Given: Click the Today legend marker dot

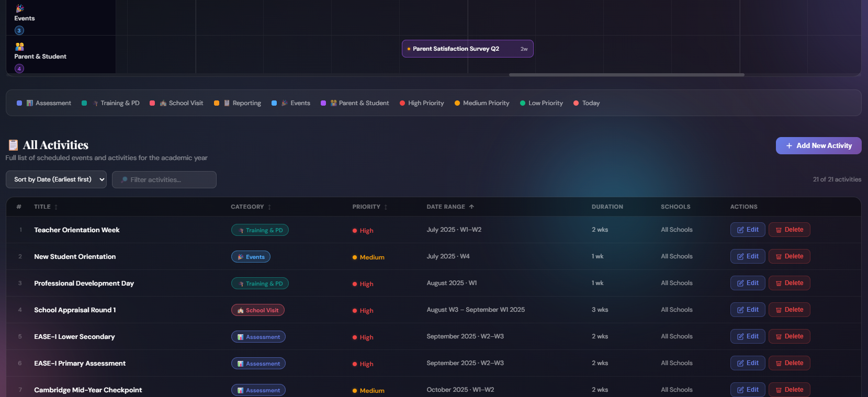Looking at the screenshot, I should (x=576, y=103).
